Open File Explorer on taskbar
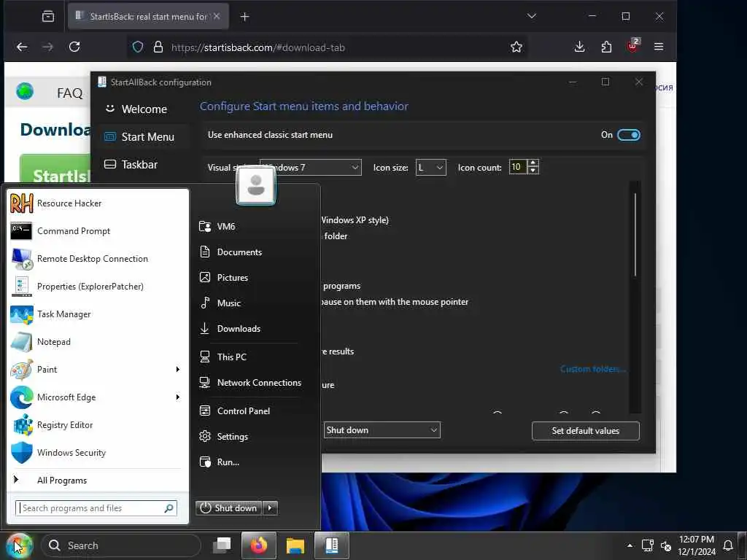This screenshot has height=560, width=747. tap(295, 545)
